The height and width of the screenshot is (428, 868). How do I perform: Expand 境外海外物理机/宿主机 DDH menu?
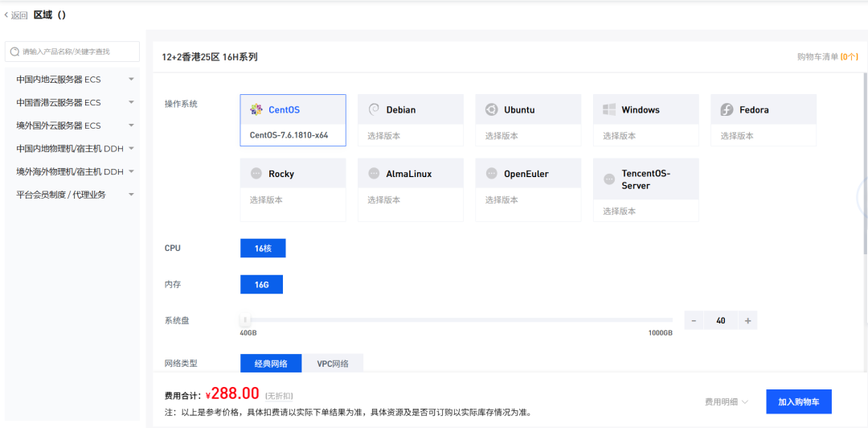[x=72, y=171]
